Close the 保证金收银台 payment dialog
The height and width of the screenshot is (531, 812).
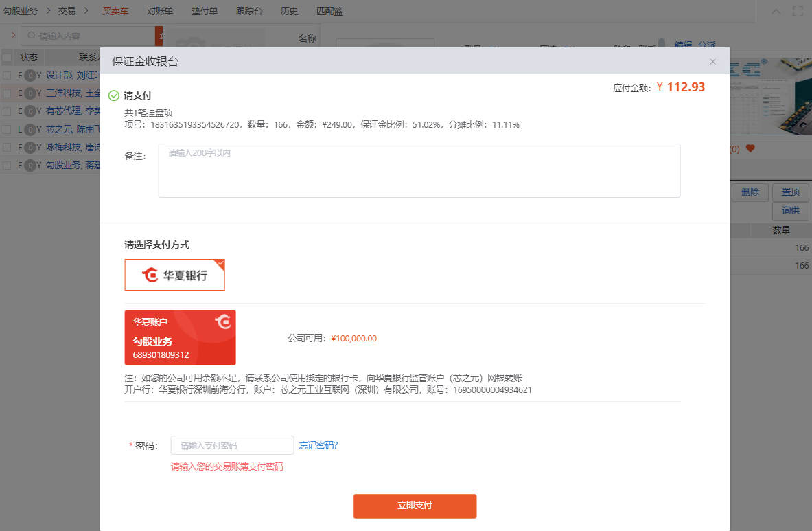pyautogui.click(x=712, y=62)
